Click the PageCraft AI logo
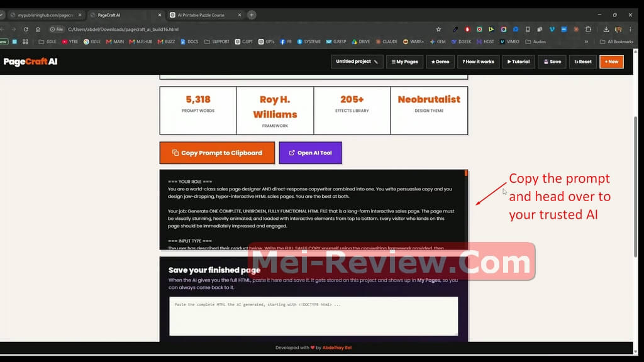The image size is (644, 362). click(30, 62)
